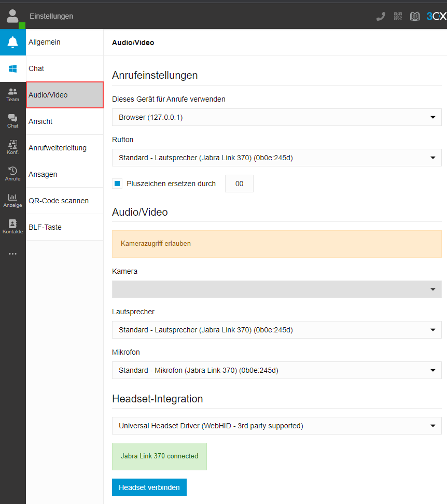The height and width of the screenshot is (504, 447).
Task: Open the Team sidebar section
Action: [x=13, y=95]
